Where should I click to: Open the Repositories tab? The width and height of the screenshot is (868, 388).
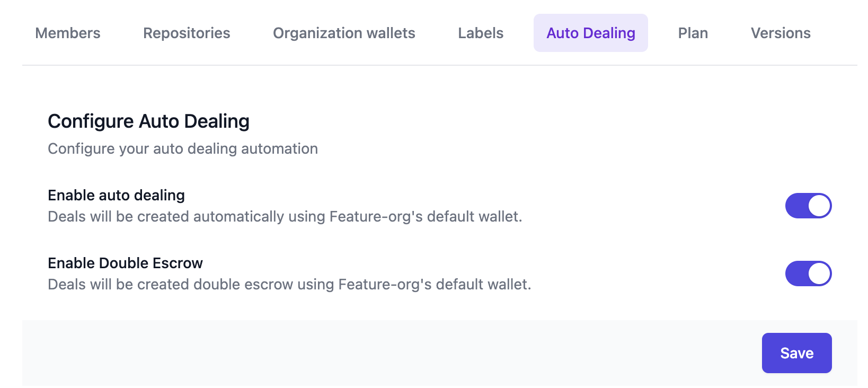click(x=186, y=33)
